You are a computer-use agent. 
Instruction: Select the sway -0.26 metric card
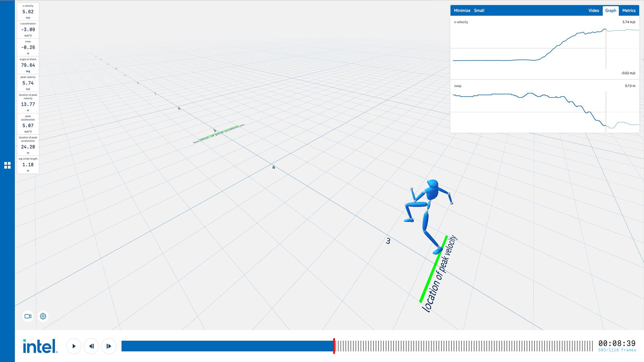point(28,47)
